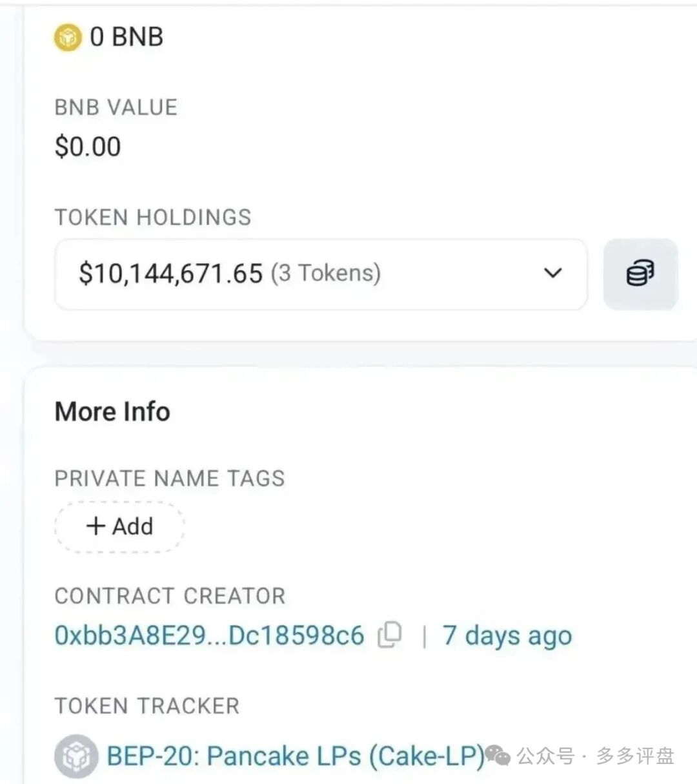697x784 pixels.
Task: Click the WeChat logo in the watermark
Action: coord(498,754)
